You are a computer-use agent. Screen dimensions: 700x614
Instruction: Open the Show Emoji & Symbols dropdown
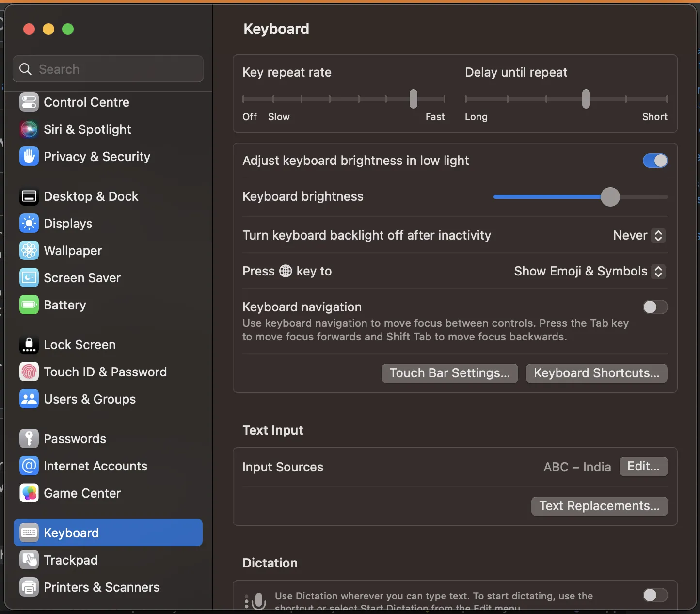(x=589, y=271)
